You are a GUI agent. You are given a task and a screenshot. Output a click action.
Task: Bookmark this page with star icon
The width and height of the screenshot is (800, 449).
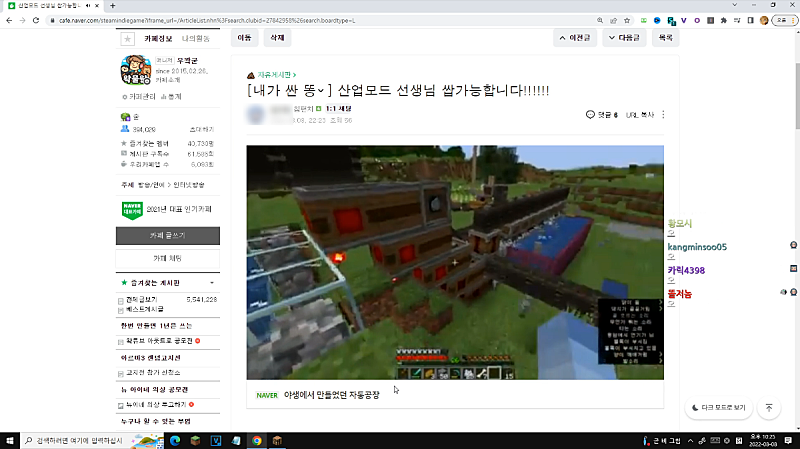[x=627, y=20]
